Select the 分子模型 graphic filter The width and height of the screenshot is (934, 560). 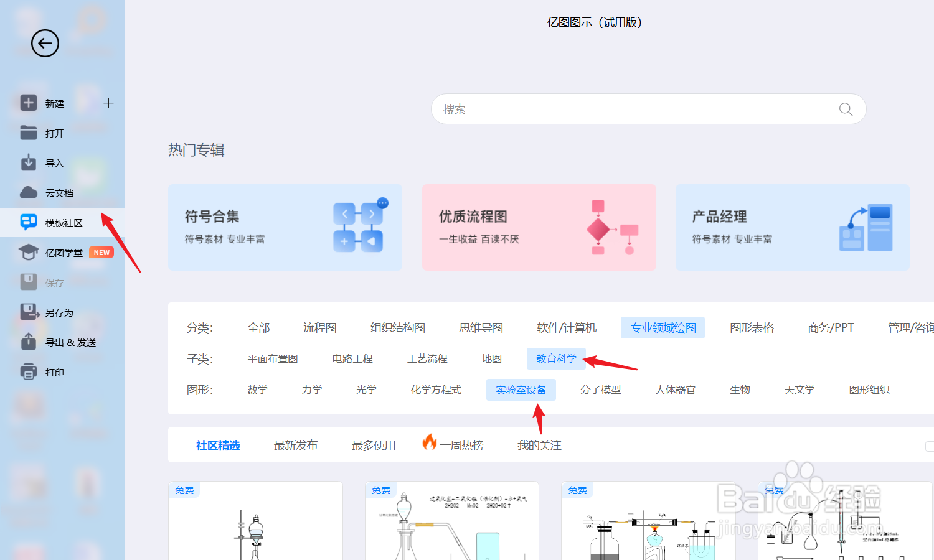click(600, 390)
